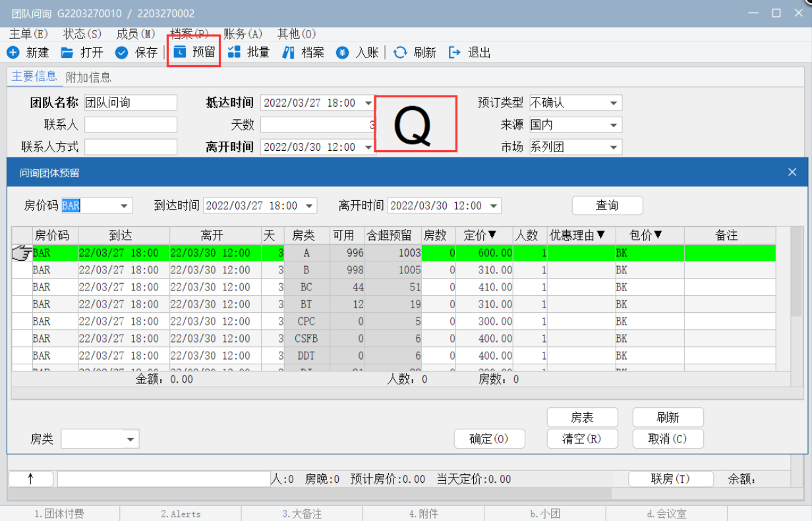Open the 预订类型 dropdown
The width and height of the screenshot is (812, 521).
614,103
